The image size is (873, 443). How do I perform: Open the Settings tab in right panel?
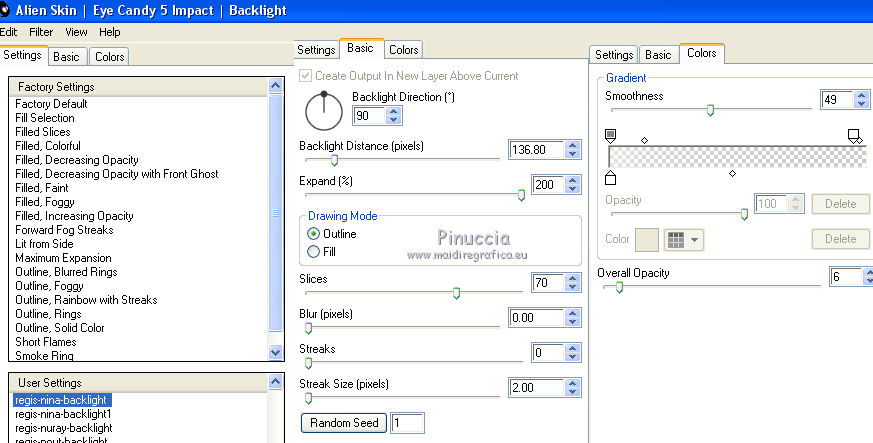pos(614,55)
